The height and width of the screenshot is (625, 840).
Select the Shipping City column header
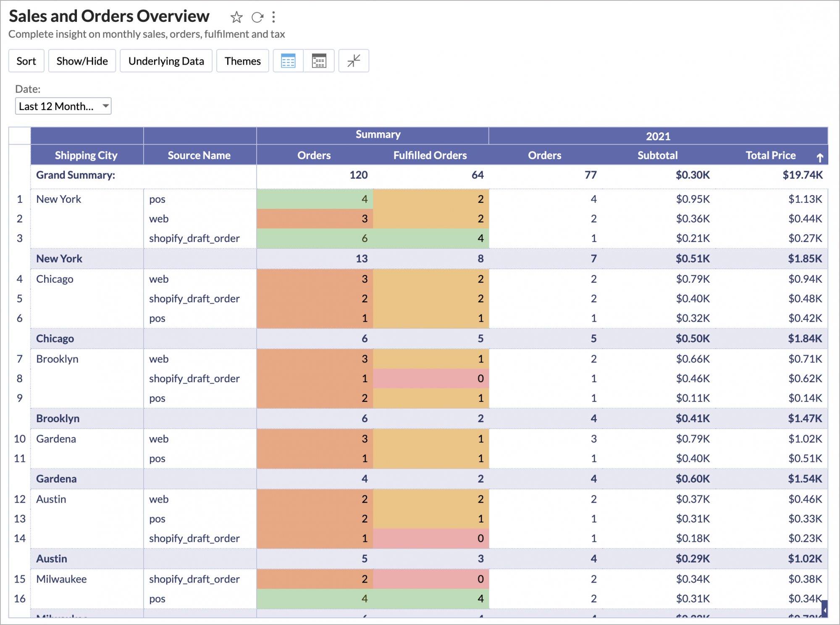click(x=87, y=155)
